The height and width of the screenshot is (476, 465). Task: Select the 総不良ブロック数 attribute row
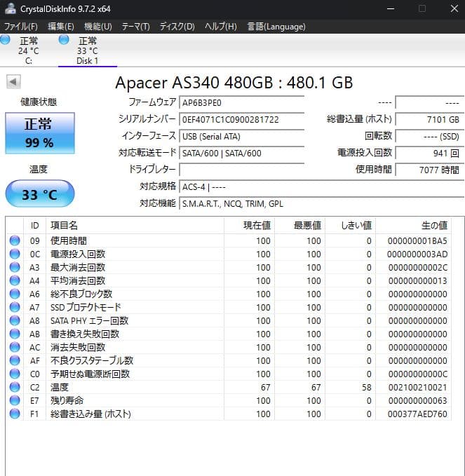pos(229,294)
